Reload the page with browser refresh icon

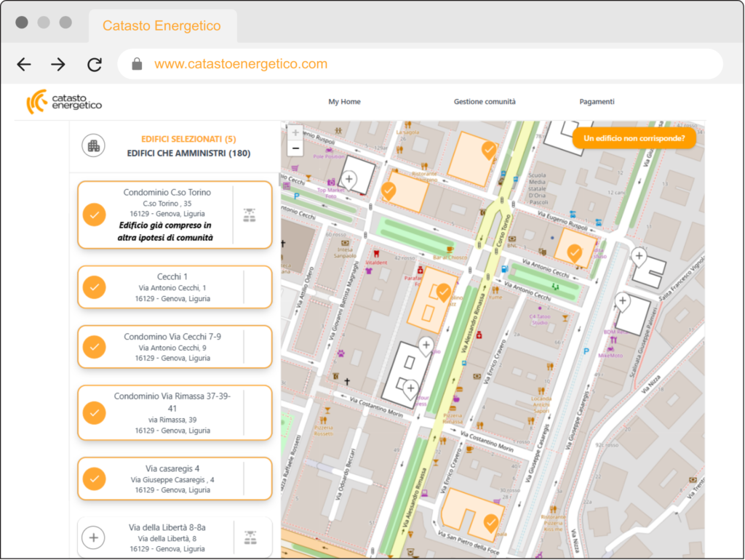point(95,65)
